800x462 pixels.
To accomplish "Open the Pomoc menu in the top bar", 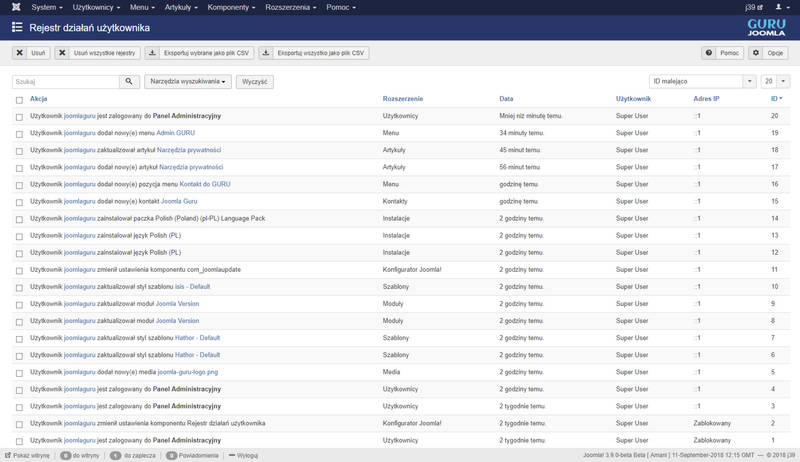I will pos(341,7).
